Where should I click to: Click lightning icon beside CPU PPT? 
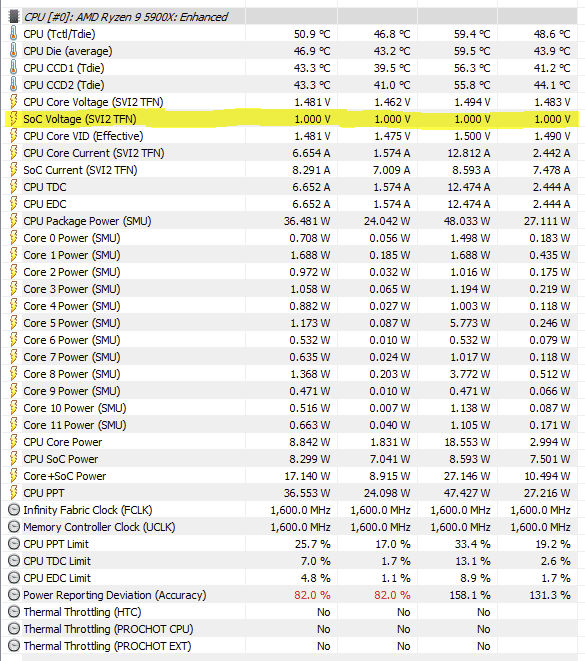point(13,493)
